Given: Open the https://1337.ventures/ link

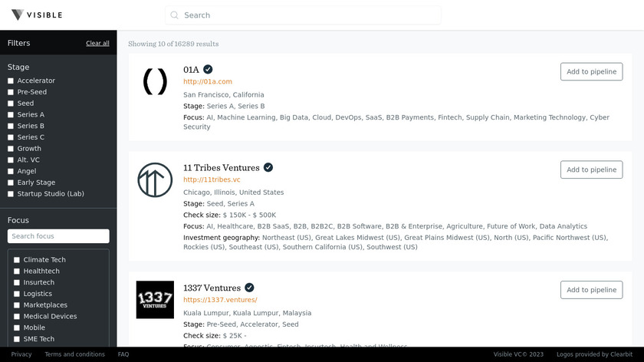Looking at the screenshot, I should coord(220,300).
